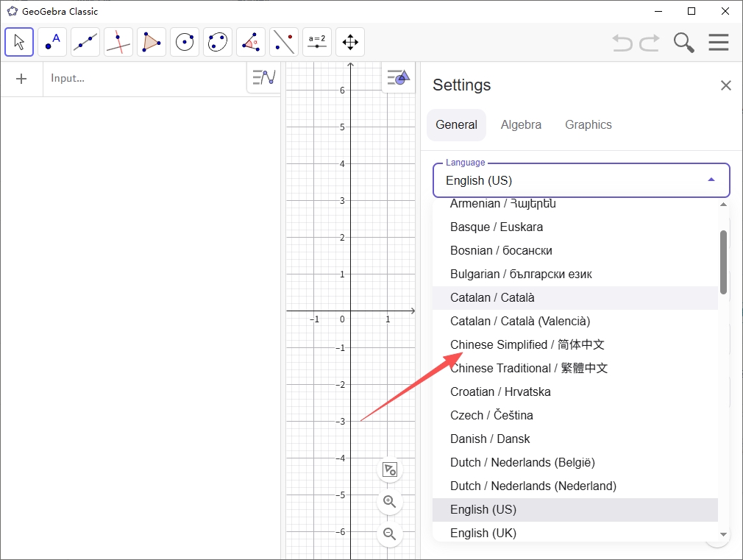Image resolution: width=743 pixels, height=560 pixels.
Task: Open the Algebra view style bar
Action: [x=264, y=77]
